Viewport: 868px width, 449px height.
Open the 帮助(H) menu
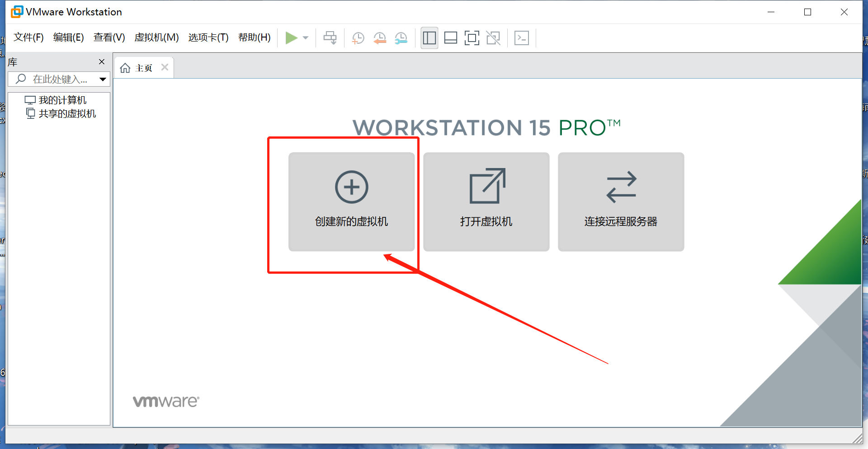click(x=255, y=37)
